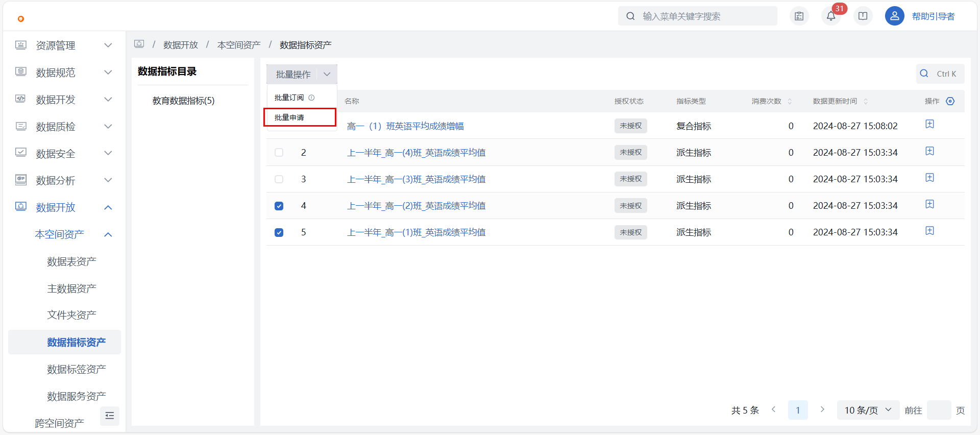980x435 pixels.
Task: Go to next page arrow in pagination
Action: [x=822, y=409]
